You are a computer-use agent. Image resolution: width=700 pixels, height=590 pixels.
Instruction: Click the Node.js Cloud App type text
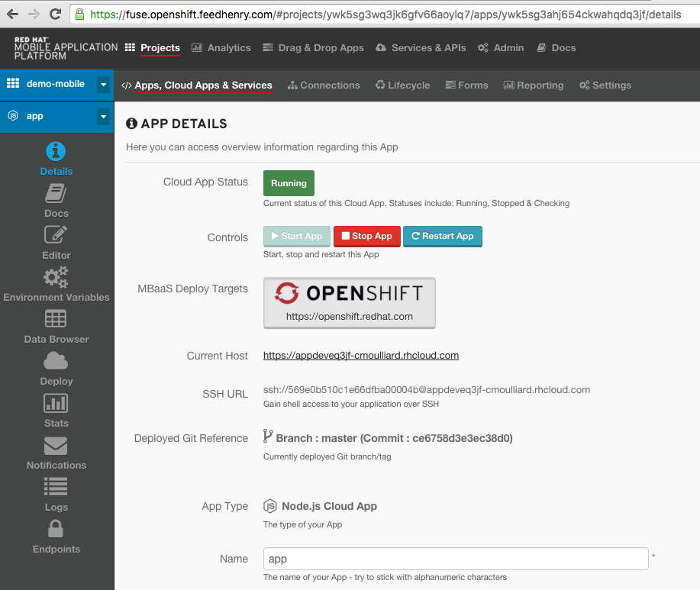coord(330,506)
